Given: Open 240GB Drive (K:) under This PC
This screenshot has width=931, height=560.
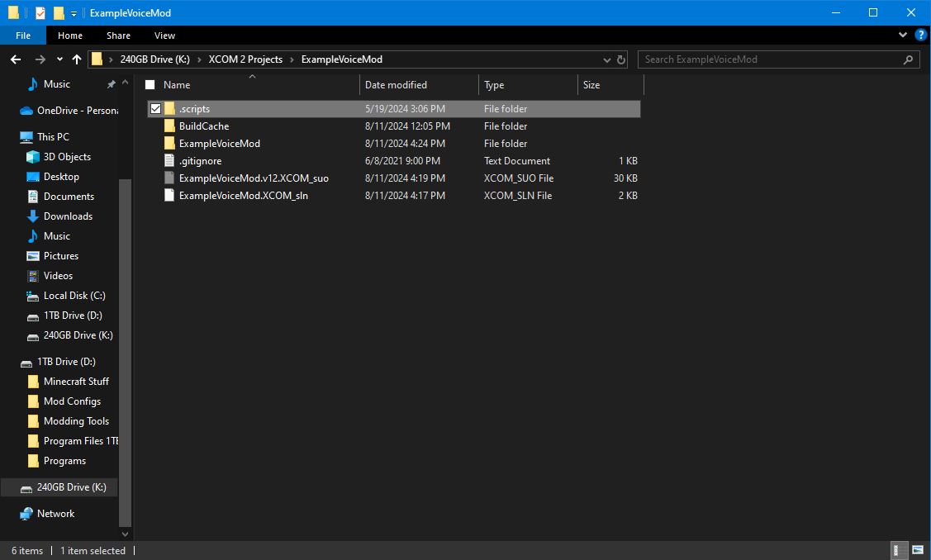Looking at the screenshot, I should [69, 335].
